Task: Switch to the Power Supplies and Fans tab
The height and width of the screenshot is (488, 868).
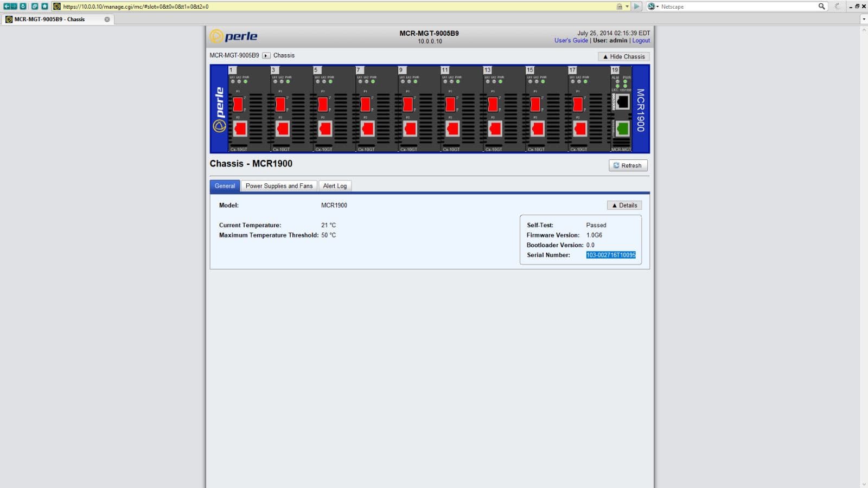Action: (x=279, y=185)
